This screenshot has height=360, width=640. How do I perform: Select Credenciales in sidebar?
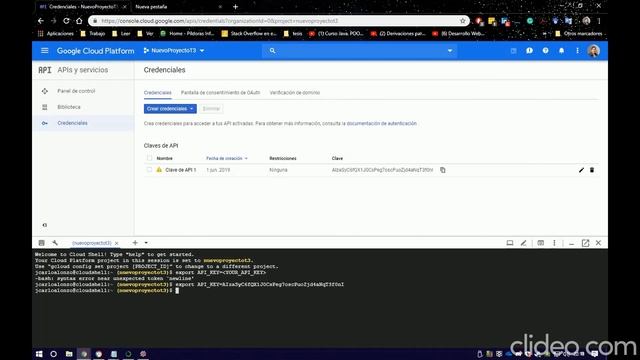click(72, 123)
